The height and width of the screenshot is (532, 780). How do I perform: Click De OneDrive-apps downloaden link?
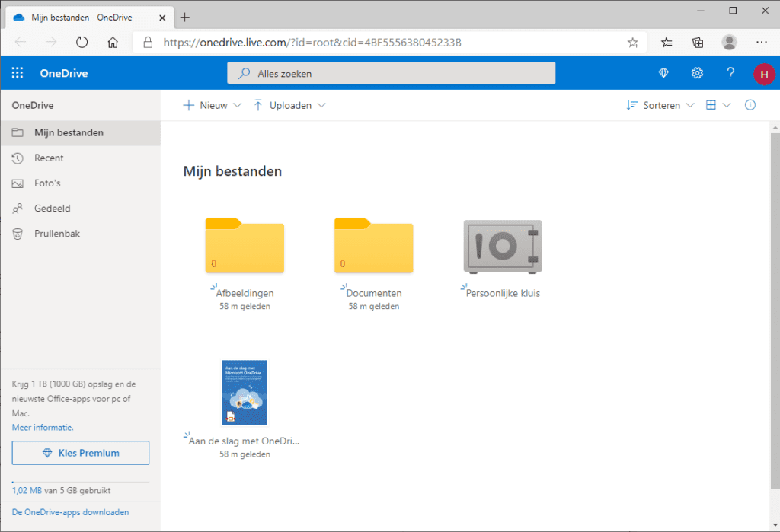click(70, 512)
